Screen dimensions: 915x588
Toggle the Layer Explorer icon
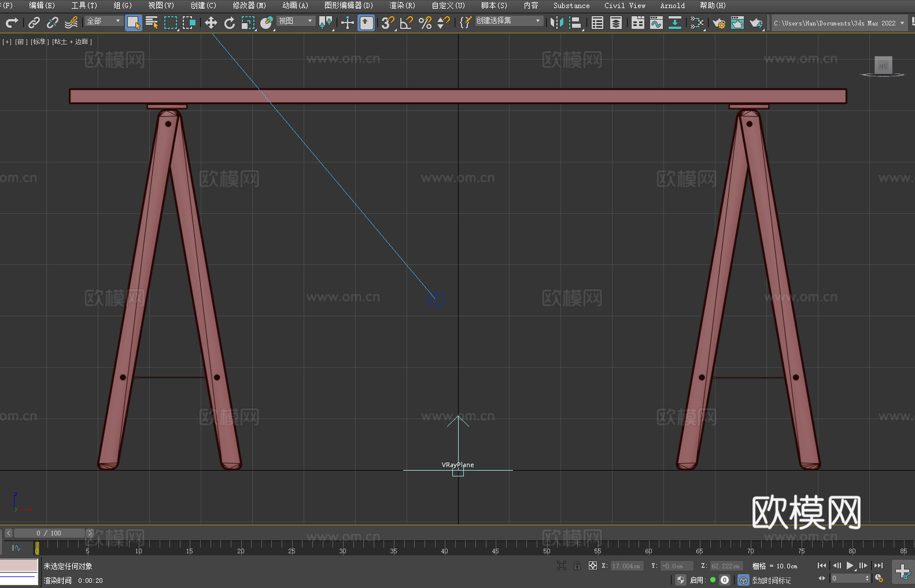[x=616, y=23]
